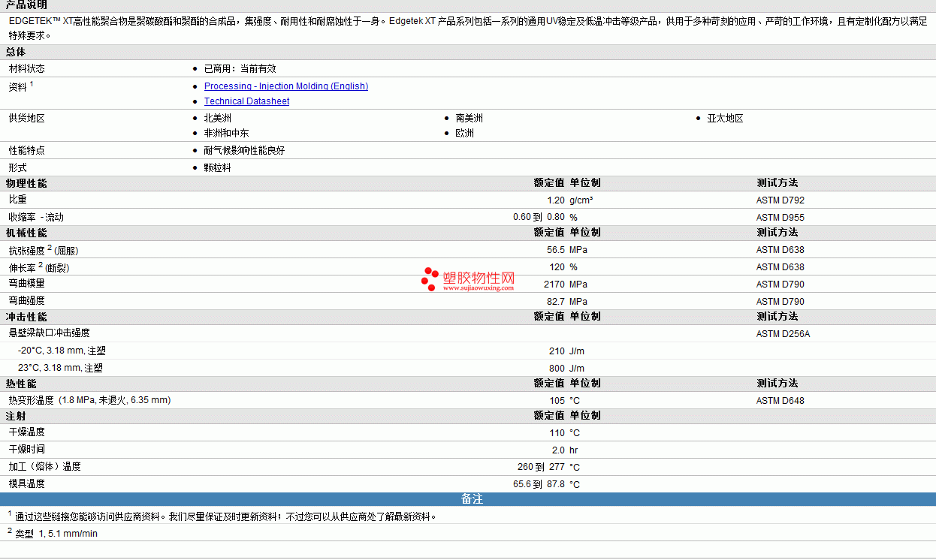Click the 伸长率 (断裂) row label

39,267
